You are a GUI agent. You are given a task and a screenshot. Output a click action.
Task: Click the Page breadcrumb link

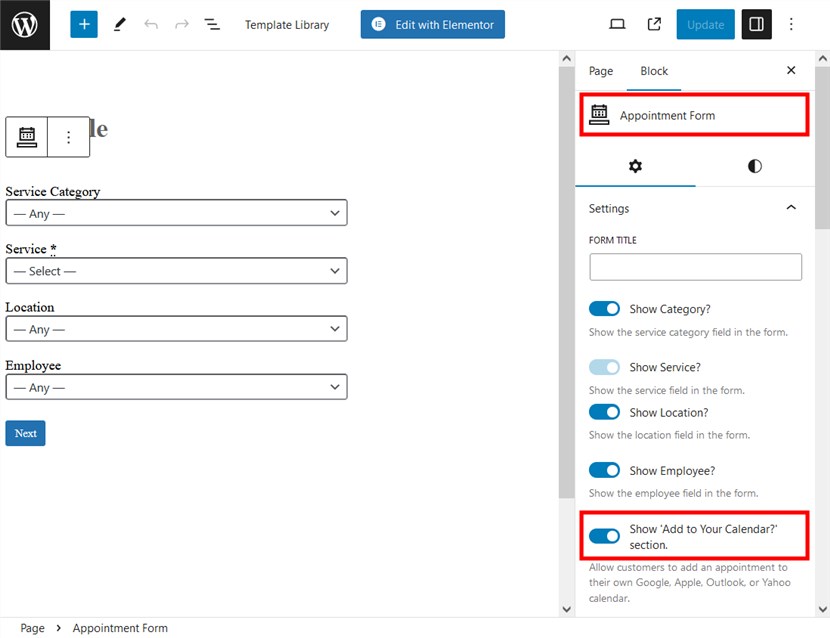click(32, 628)
